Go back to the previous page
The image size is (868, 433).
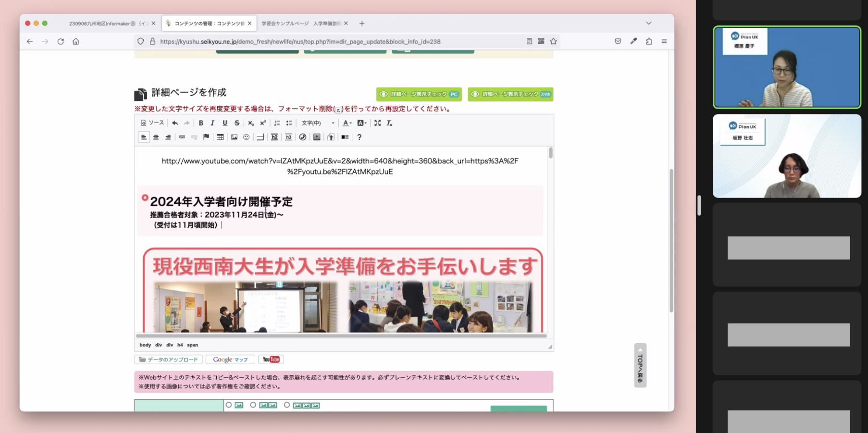point(30,41)
